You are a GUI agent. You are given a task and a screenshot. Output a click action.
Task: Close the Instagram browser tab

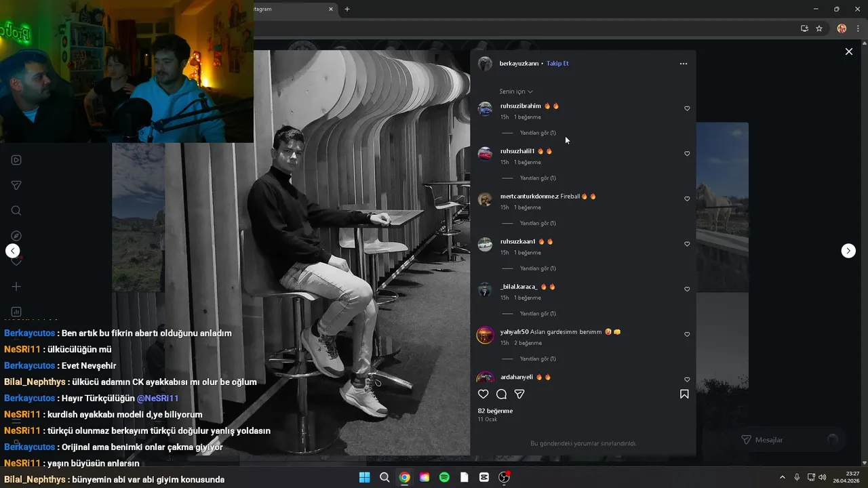point(331,9)
